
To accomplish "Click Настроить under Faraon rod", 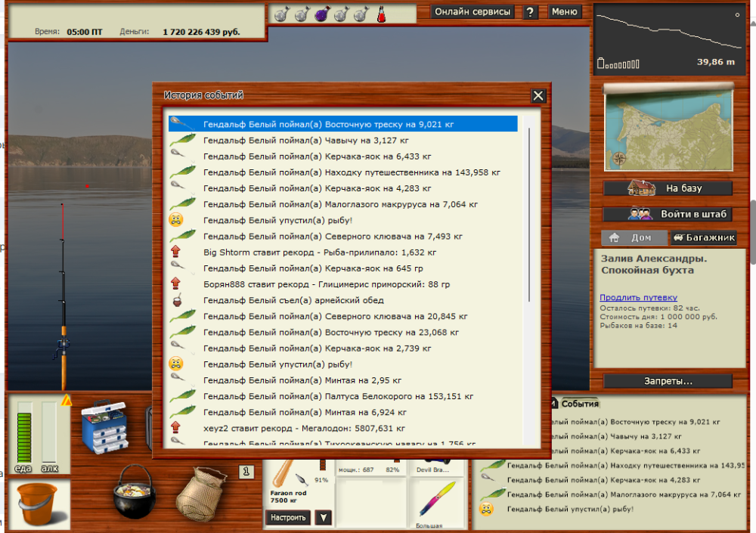I will pos(288,517).
